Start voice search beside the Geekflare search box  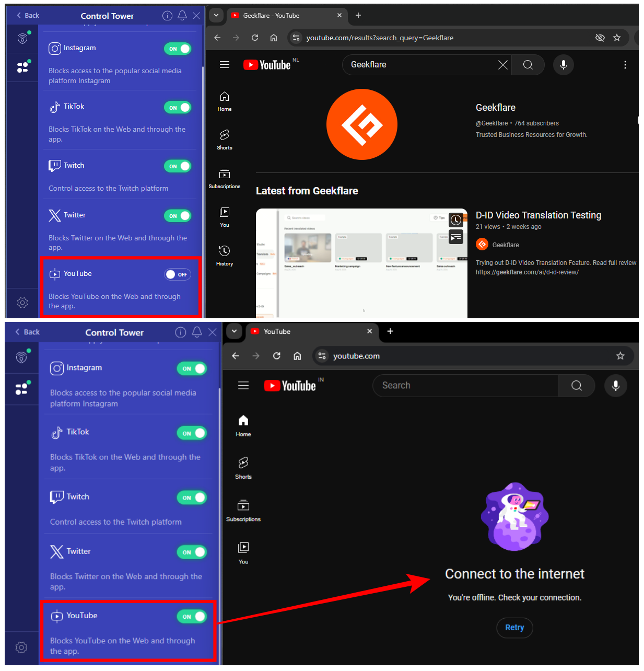tap(564, 65)
